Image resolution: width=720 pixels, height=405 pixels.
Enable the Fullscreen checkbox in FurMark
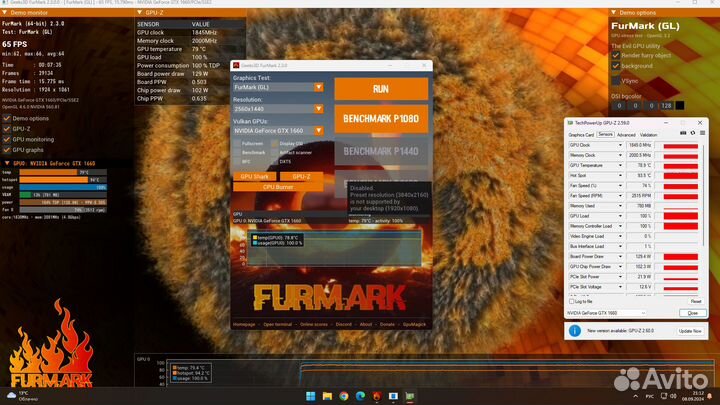[237, 143]
